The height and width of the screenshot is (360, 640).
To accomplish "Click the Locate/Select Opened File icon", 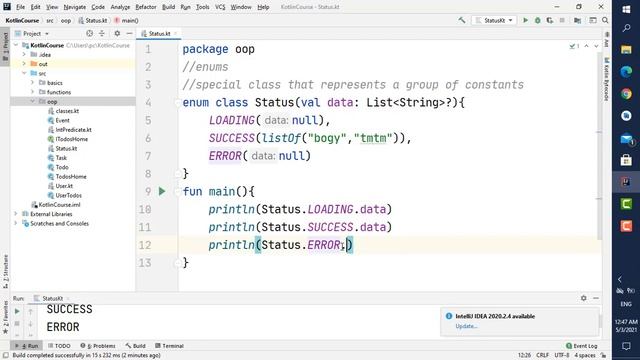I will point(89,33).
